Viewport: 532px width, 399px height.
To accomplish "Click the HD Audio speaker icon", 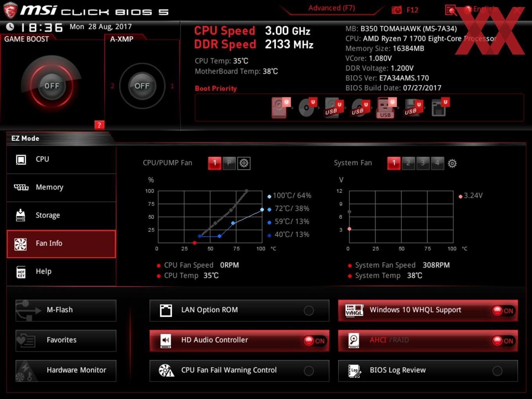I will coord(166,341).
